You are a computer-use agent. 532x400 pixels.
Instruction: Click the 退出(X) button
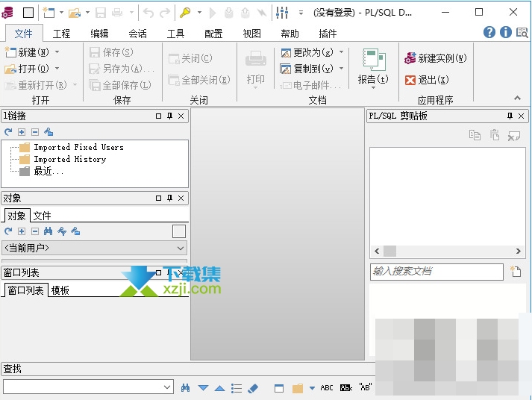click(x=427, y=80)
